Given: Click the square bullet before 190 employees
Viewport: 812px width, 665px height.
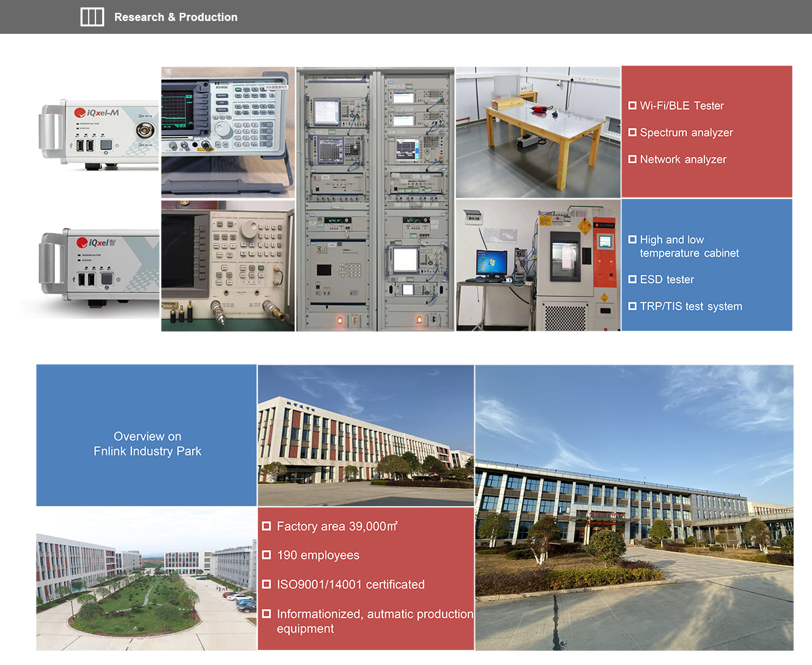Looking at the screenshot, I should pyautogui.click(x=267, y=555).
